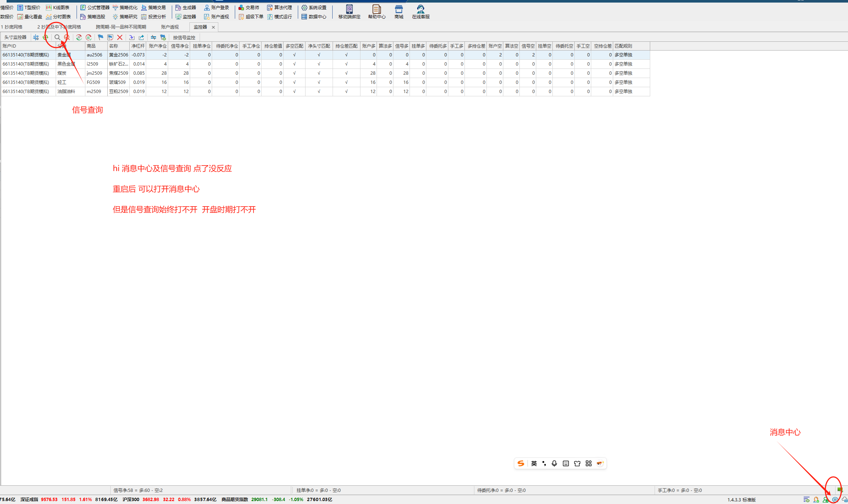Click the red X delete icon in monitor toolbar
Image resolution: width=848 pixels, height=504 pixels.
120,37
